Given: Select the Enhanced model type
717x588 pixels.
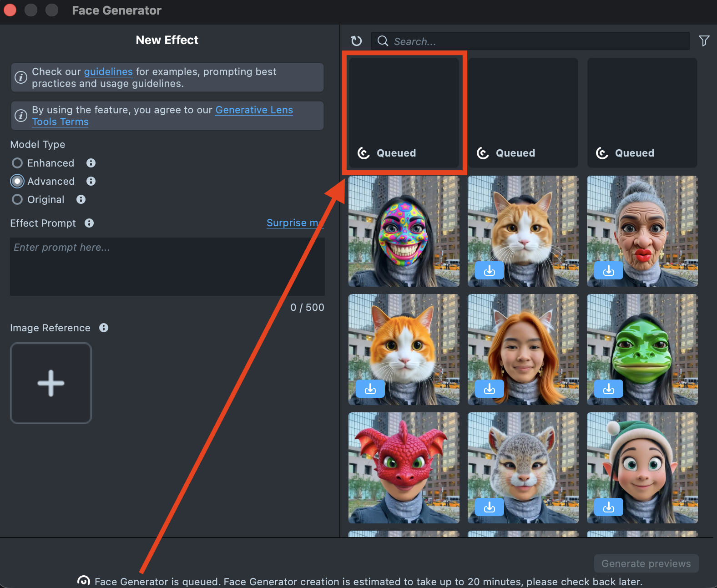Looking at the screenshot, I should click(x=17, y=163).
